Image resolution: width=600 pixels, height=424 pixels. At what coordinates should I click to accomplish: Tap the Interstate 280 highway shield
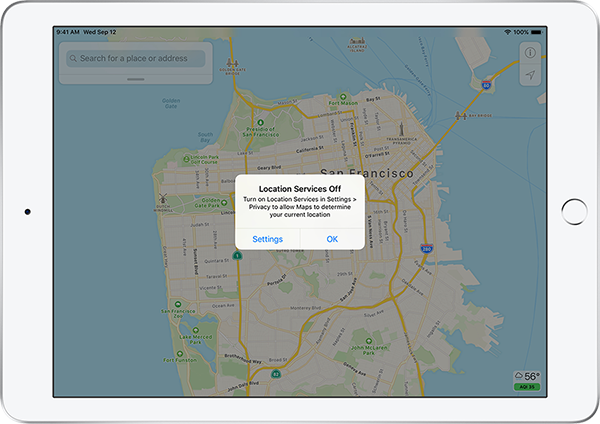click(425, 247)
